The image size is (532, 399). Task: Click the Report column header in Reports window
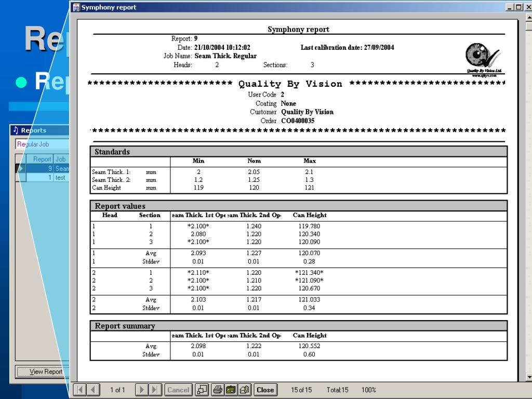tap(39, 159)
